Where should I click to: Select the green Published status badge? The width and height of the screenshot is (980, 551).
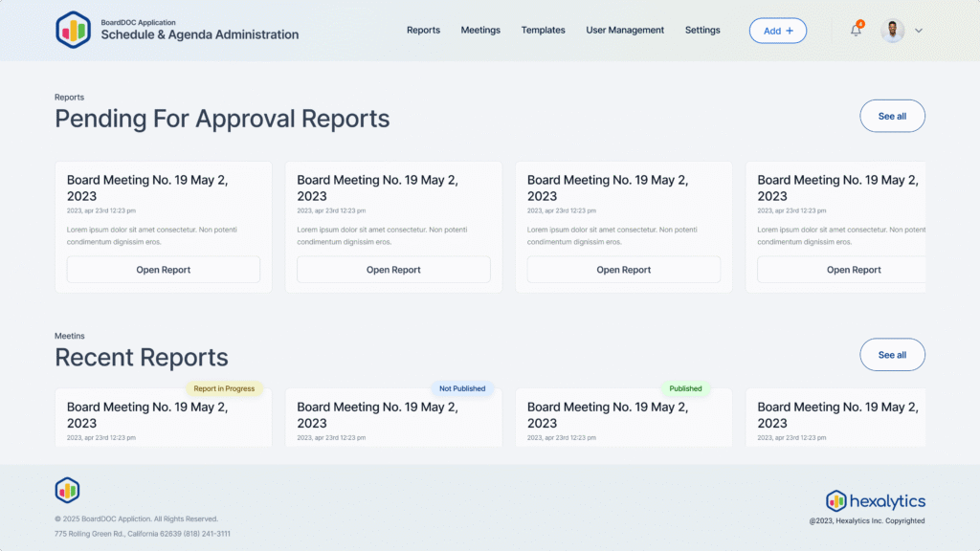pyautogui.click(x=685, y=388)
